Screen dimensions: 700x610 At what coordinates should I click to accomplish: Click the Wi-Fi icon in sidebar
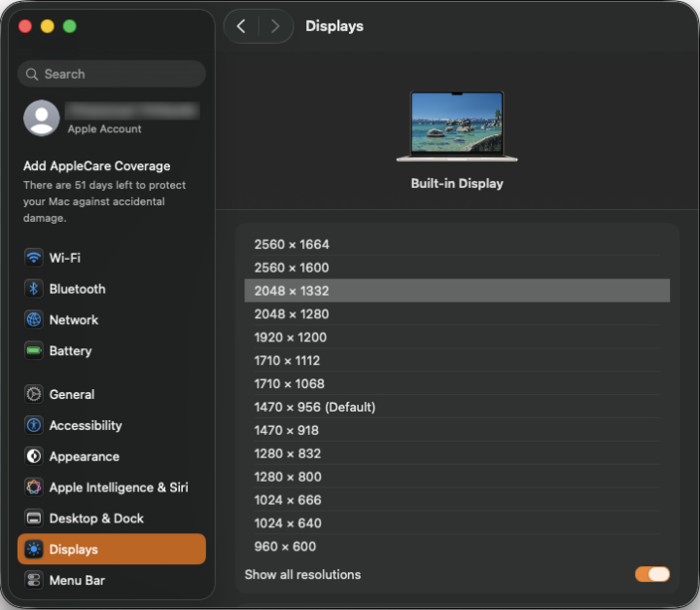pyautogui.click(x=34, y=258)
